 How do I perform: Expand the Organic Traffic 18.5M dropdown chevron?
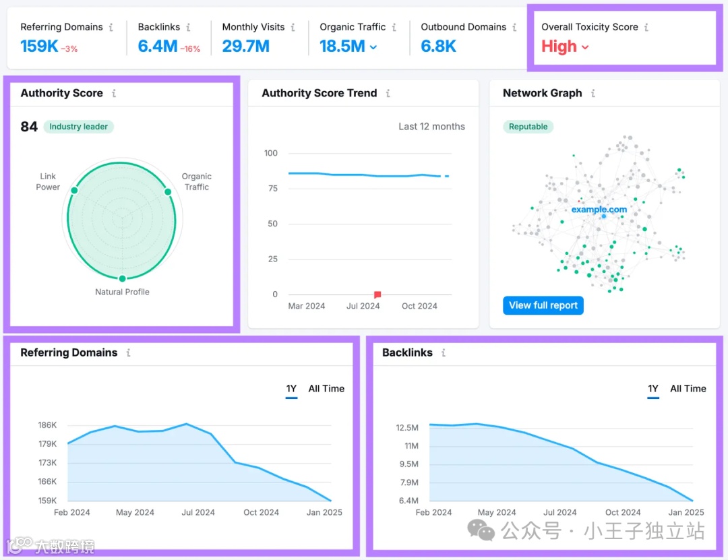(x=373, y=47)
